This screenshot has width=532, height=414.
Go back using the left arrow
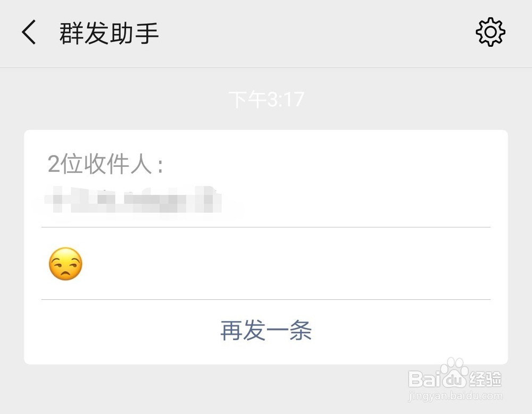[x=29, y=32]
